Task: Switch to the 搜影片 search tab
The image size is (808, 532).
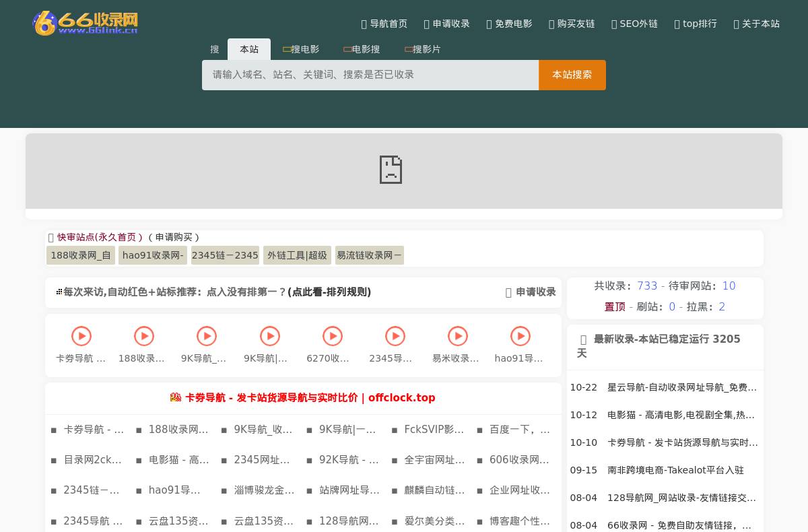Action: 423,49
